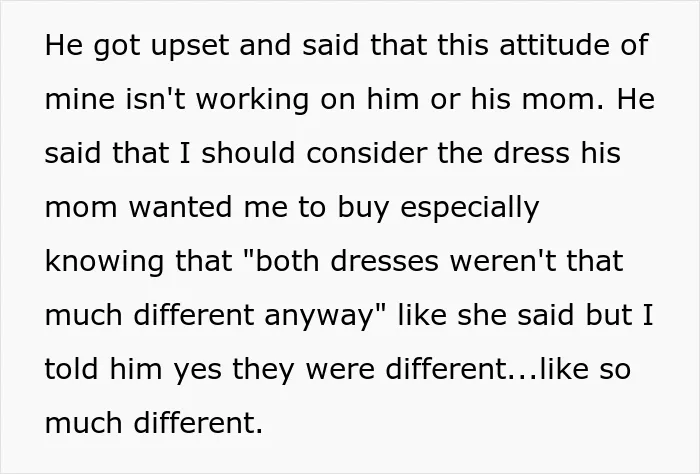The height and width of the screenshot is (474, 700).
Task: Click the word "yes" in the paragraph
Action: [197, 371]
